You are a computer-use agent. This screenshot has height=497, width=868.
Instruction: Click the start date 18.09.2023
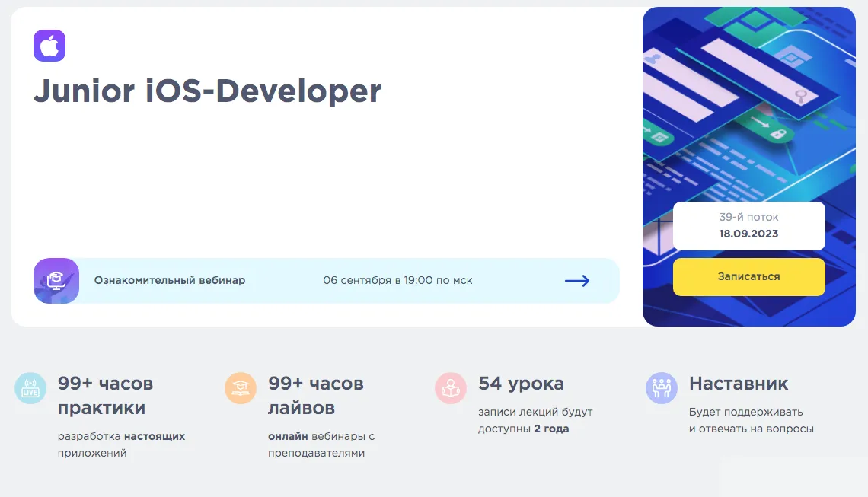pyautogui.click(x=748, y=234)
